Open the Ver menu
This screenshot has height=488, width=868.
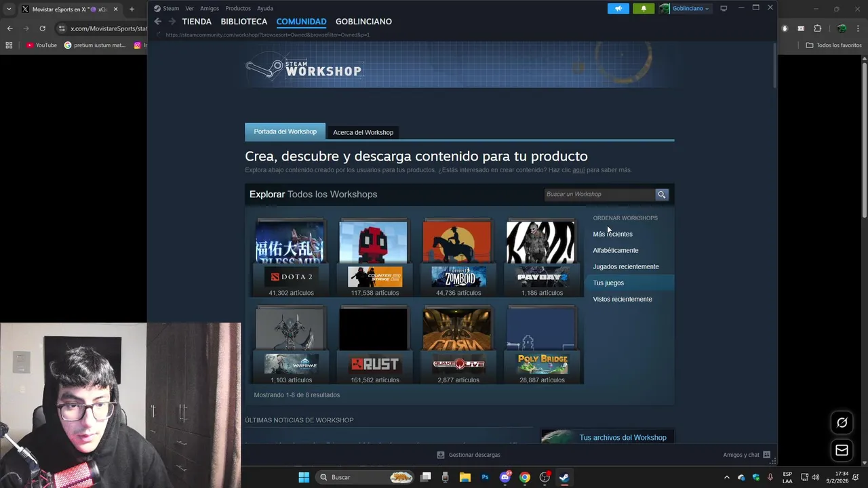click(190, 8)
